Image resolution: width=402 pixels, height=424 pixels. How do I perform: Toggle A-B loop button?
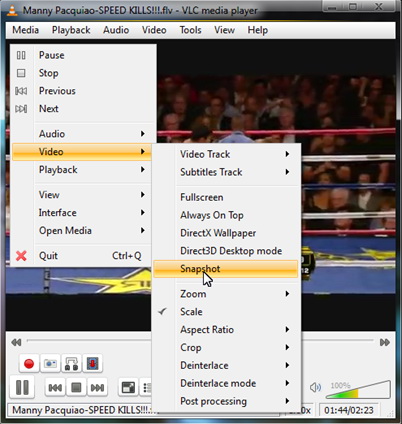point(71,363)
